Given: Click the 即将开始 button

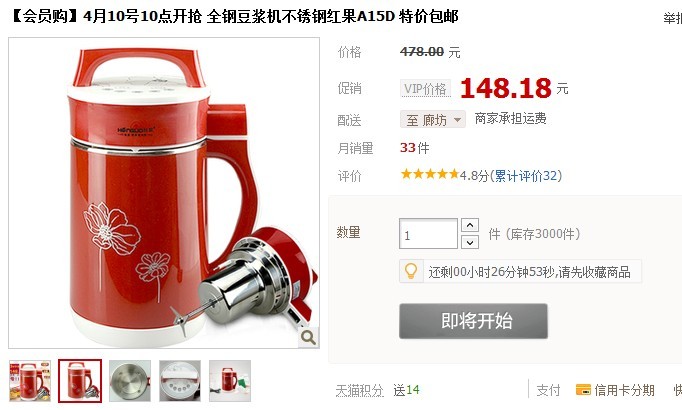Looking at the screenshot, I should tap(473, 321).
